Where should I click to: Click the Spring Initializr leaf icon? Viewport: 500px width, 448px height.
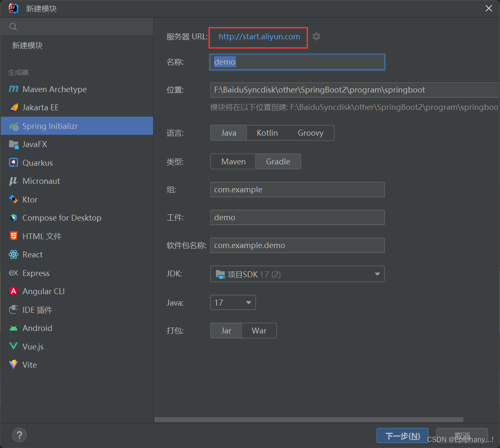[14, 126]
